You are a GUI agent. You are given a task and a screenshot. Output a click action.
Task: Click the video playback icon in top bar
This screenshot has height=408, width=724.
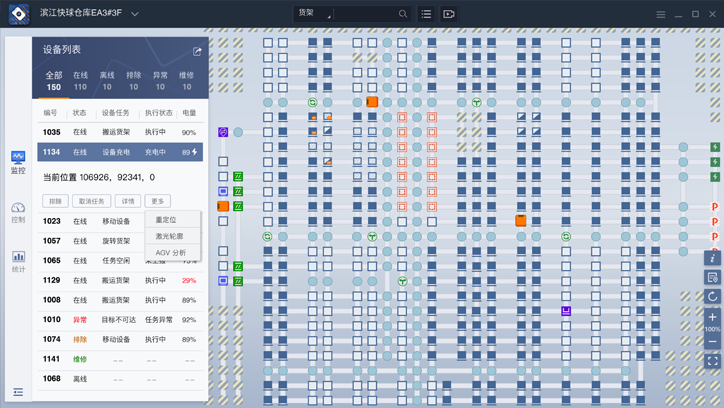[449, 14]
